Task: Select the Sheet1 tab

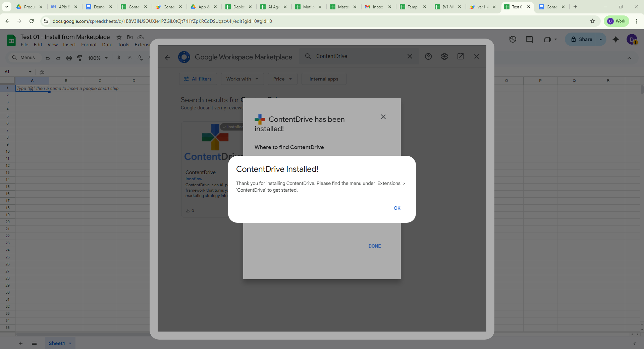Action: [x=57, y=343]
